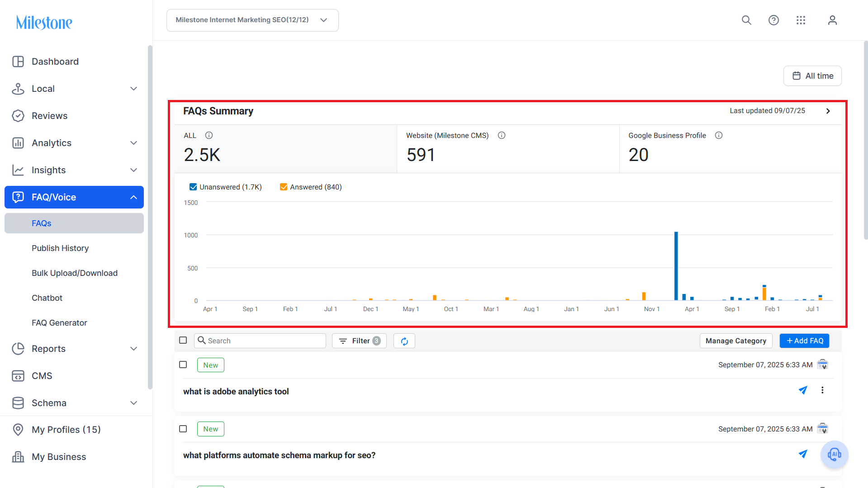The height and width of the screenshot is (488, 868).
Task: Open Publish History in sidebar
Action: tap(60, 248)
